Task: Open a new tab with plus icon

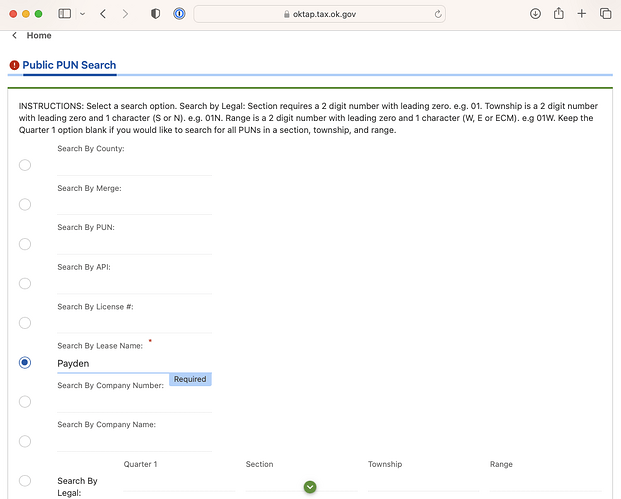Action: coord(582,14)
